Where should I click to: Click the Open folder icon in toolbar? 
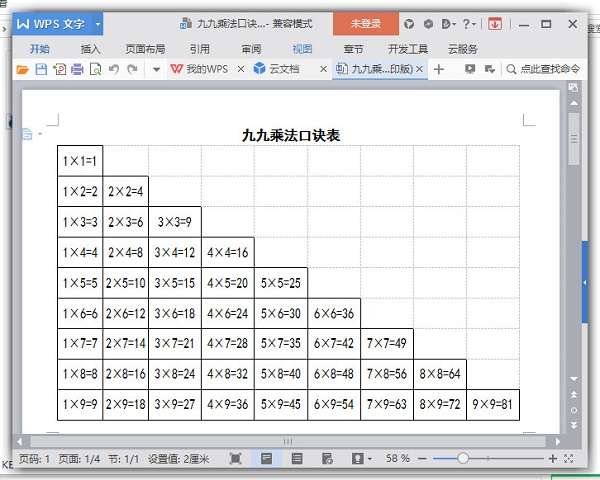23,69
